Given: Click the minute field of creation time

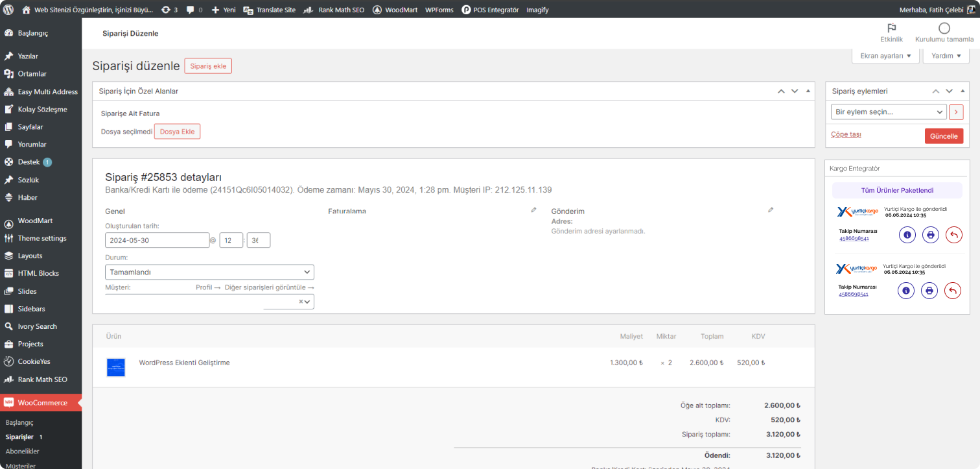Looking at the screenshot, I should pyautogui.click(x=258, y=240).
